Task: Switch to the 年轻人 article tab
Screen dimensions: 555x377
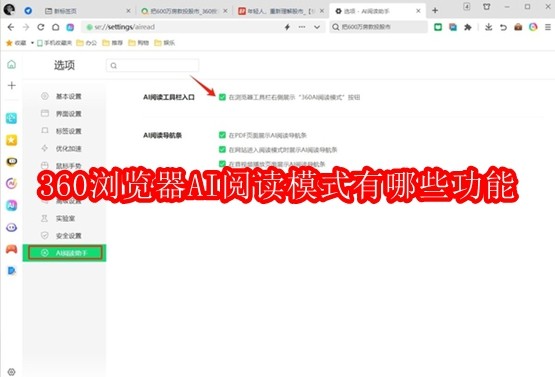Action: (x=281, y=11)
